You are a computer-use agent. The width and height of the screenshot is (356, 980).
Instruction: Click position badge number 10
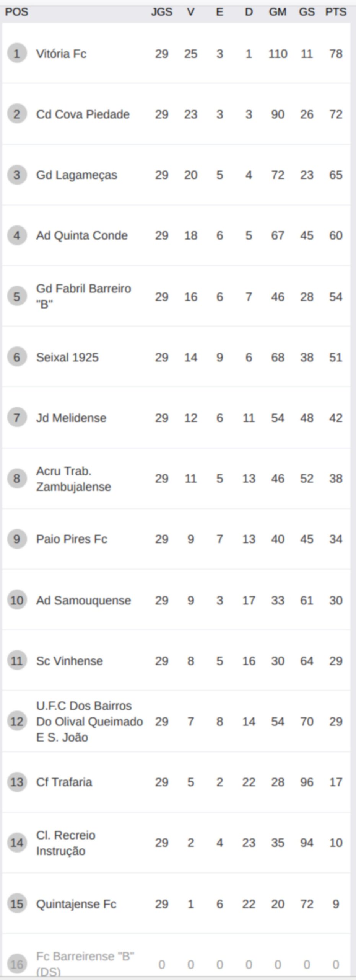[17, 600]
